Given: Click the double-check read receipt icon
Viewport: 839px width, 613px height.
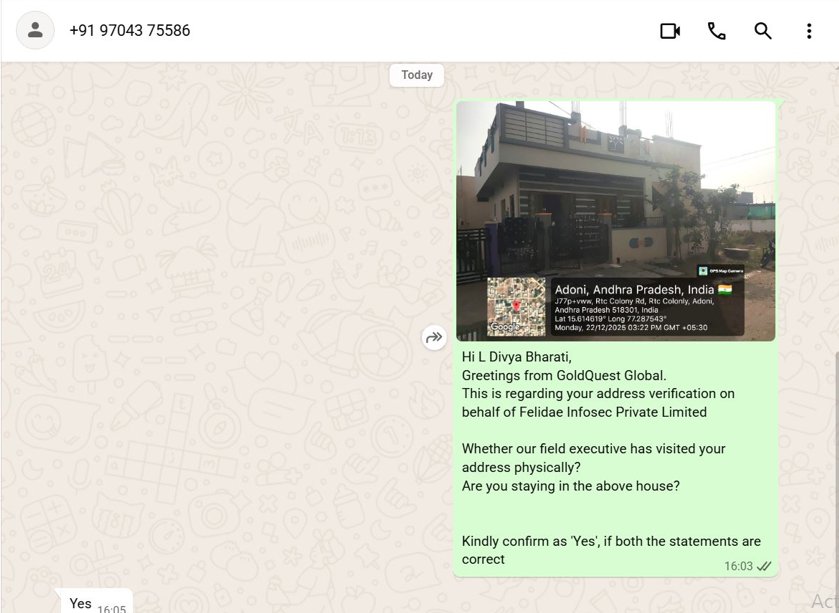Looking at the screenshot, I should (x=765, y=567).
